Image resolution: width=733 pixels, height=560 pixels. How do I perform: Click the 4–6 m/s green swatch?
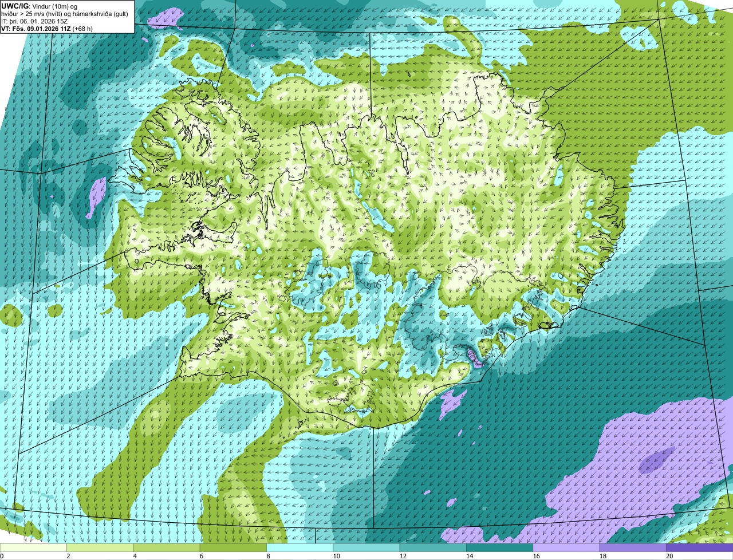tap(167, 547)
